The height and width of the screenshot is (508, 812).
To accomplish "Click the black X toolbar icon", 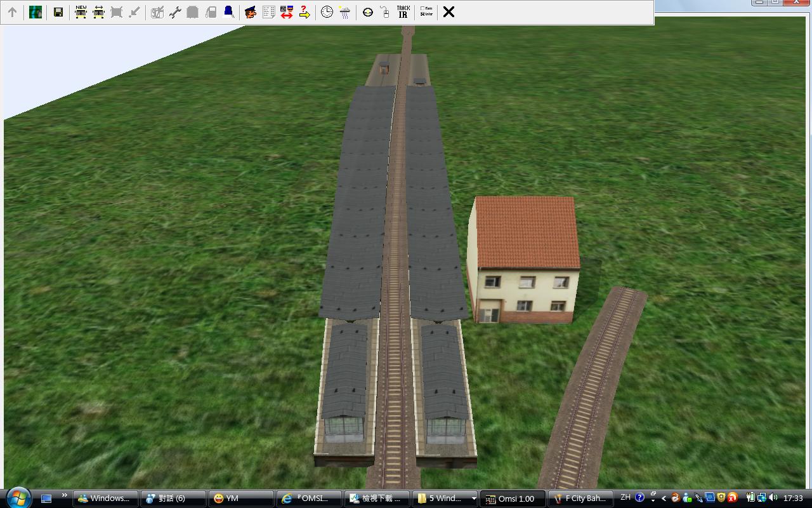I will pos(449,12).
